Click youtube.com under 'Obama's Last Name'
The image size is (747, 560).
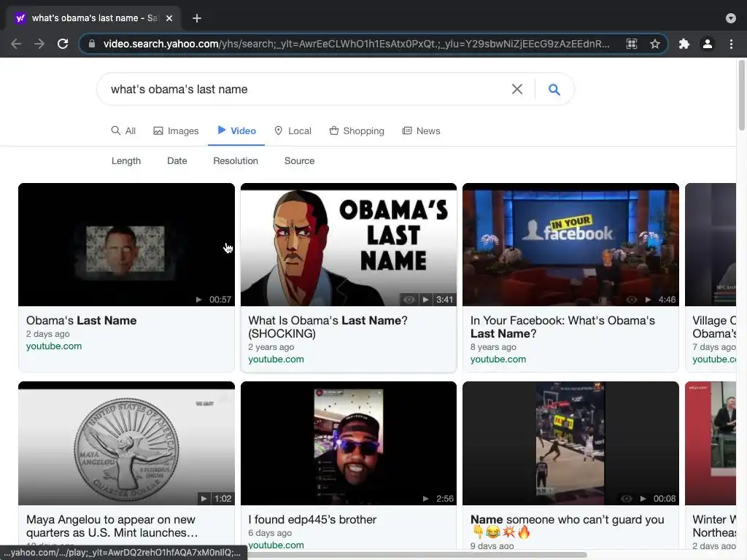[x=54, y=346]
